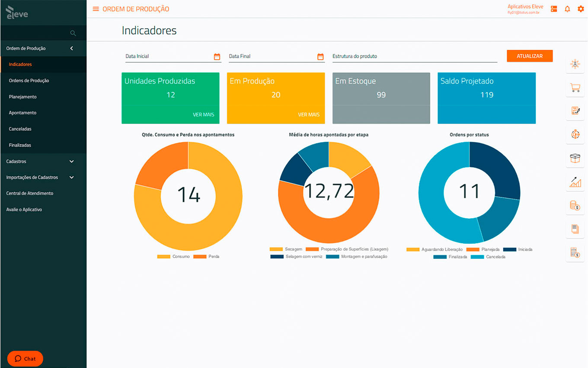Screen dimensions: 588x368
Task: Click the Estrutura do produto field
Action: point(414,57)
